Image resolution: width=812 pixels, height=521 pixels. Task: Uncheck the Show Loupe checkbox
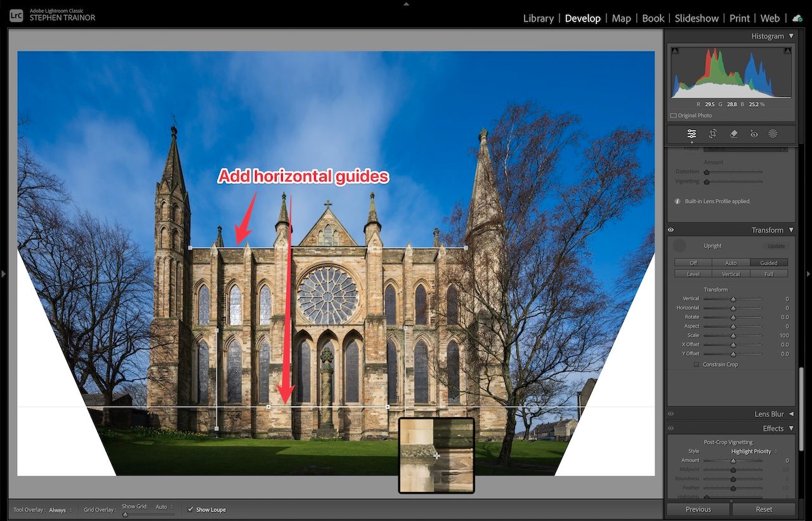point(190,509)
